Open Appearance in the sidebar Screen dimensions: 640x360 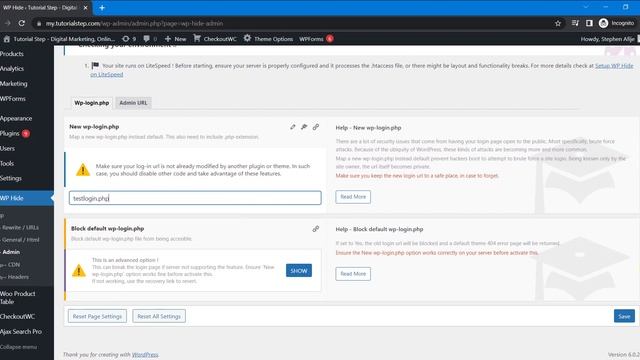tap(16, 118)
